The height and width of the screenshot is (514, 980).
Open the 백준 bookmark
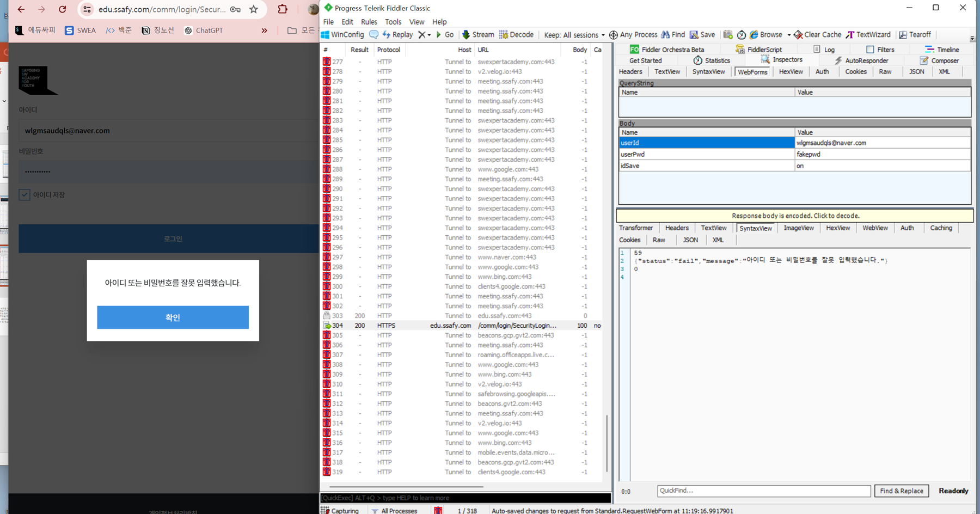[x=118, y=30]
